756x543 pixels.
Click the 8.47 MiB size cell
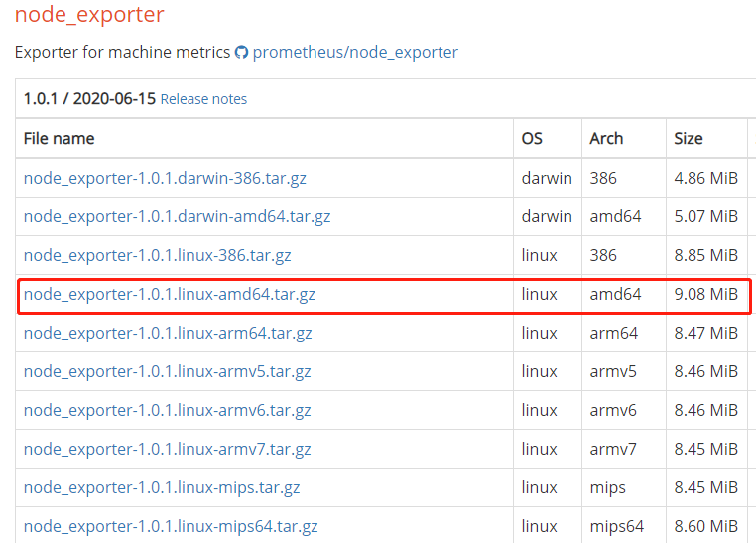[705, 333]
